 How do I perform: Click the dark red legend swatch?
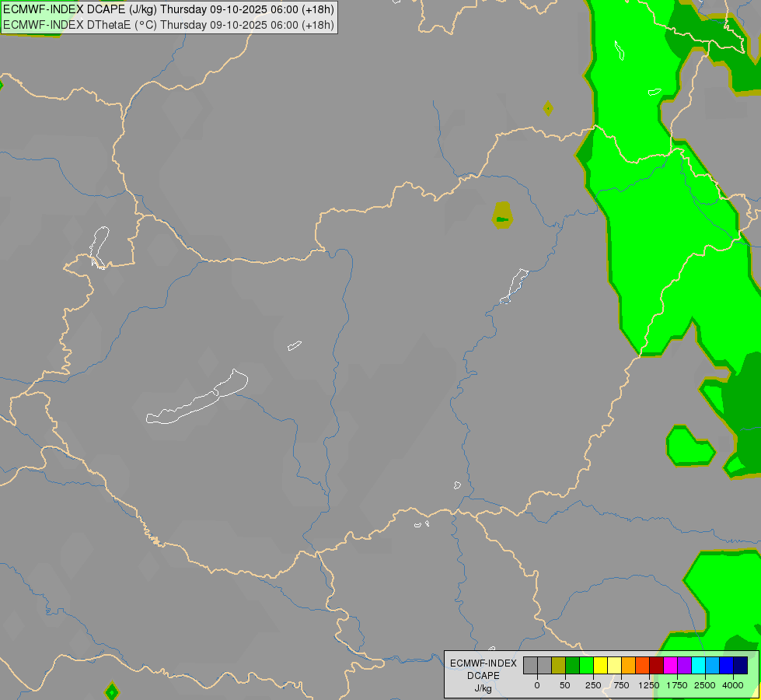[657, 665]
